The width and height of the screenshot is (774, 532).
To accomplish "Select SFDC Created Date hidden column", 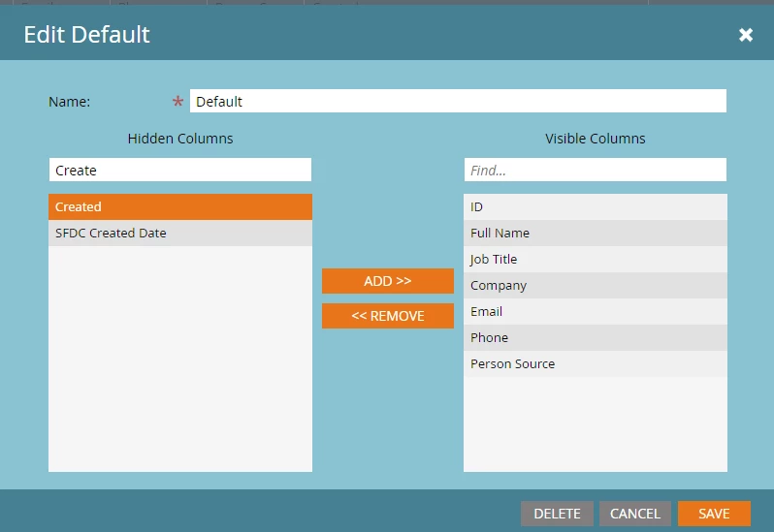I will pos(180,233).
